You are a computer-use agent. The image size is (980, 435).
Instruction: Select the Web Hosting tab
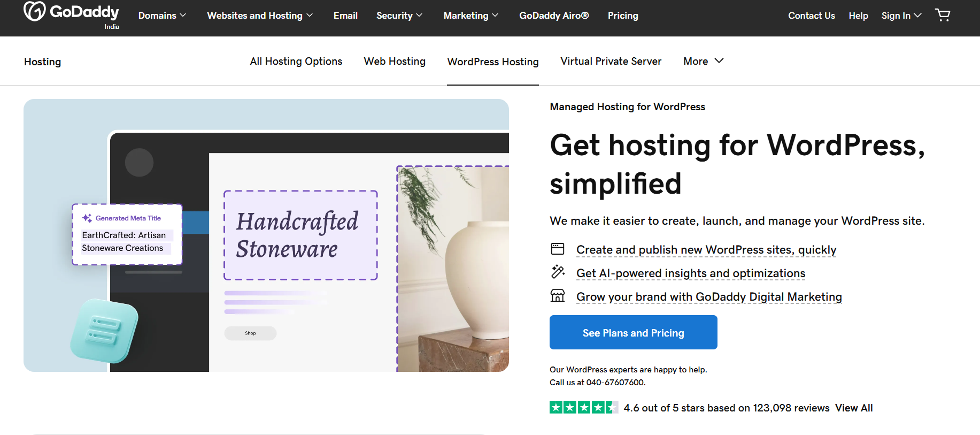pos(395,61)
